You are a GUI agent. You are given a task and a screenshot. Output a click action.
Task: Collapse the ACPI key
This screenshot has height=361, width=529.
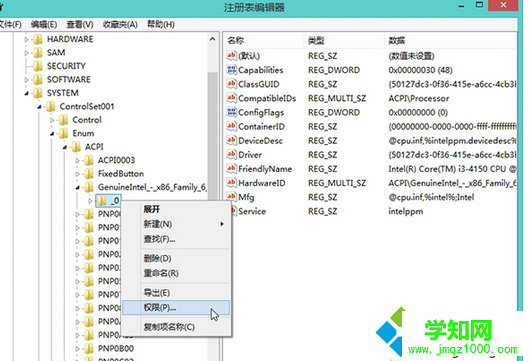(x=65, y=147)
